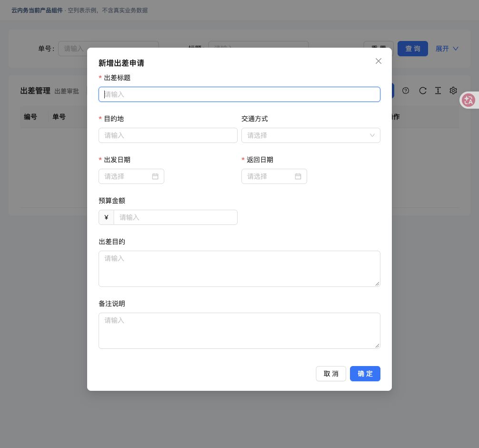Click the 交通方式 dropdown arrow
The width and height of the screenshot is (479, 448).
click(372, 135)
